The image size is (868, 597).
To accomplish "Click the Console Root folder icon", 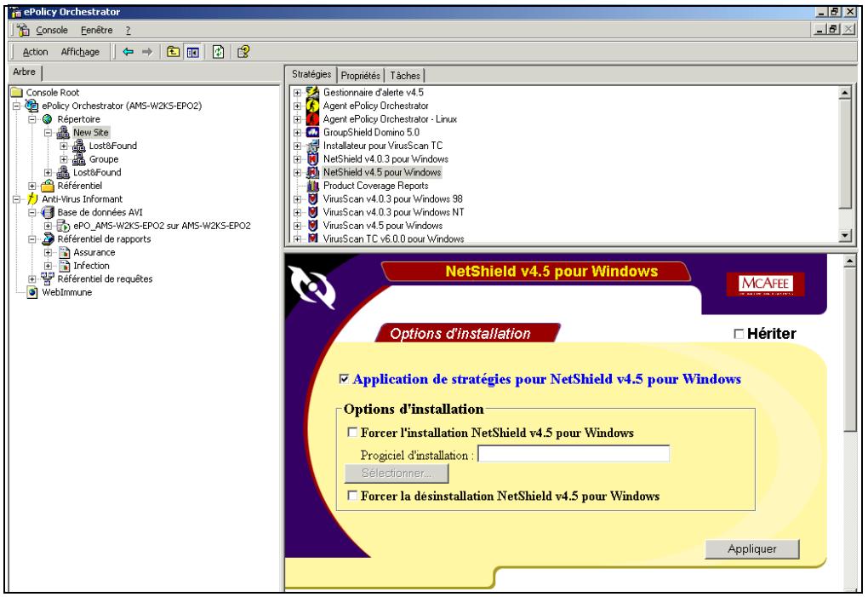I will click(x=17, y=93).
